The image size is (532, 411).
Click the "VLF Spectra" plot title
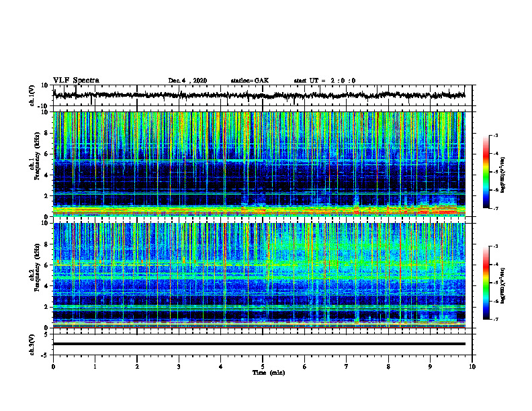click(76, 81)
